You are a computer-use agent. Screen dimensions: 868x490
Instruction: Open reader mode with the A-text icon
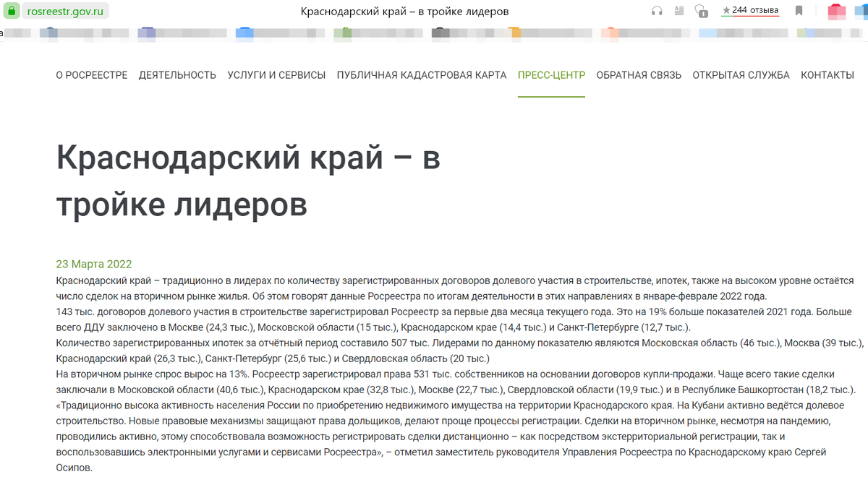tap(678, 10)
